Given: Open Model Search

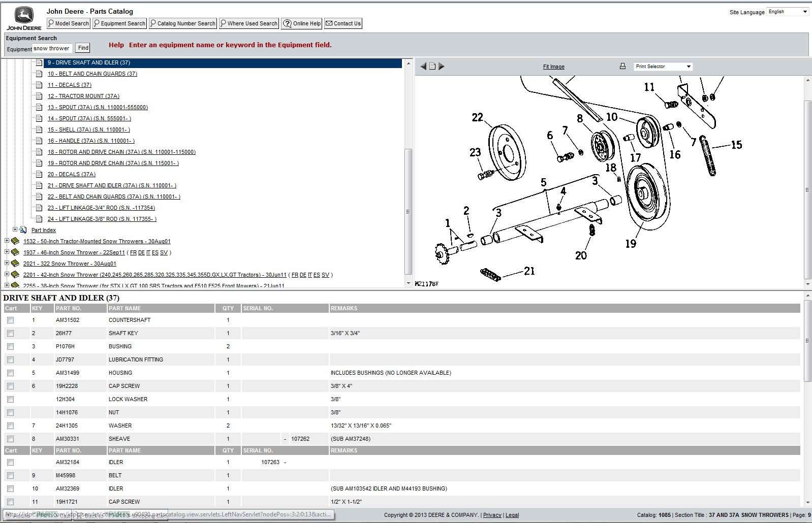Looking at the screenshot, I should 69,23.
